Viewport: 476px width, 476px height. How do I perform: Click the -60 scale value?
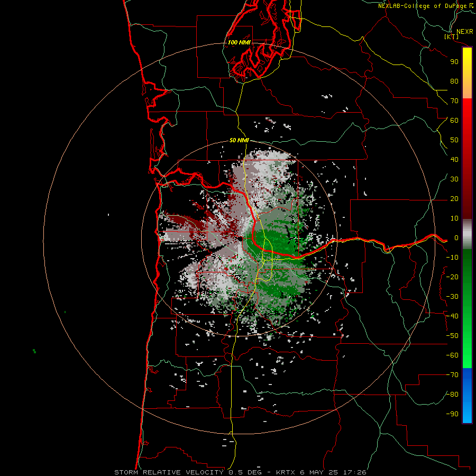tap(452, 355)
